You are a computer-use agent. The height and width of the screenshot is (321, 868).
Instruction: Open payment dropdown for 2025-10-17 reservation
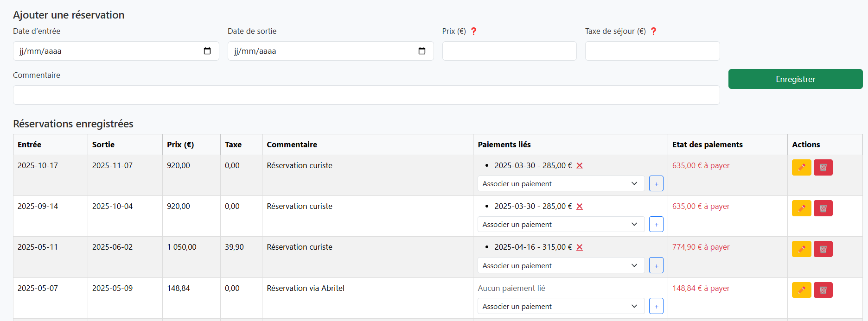coord(561,183)
